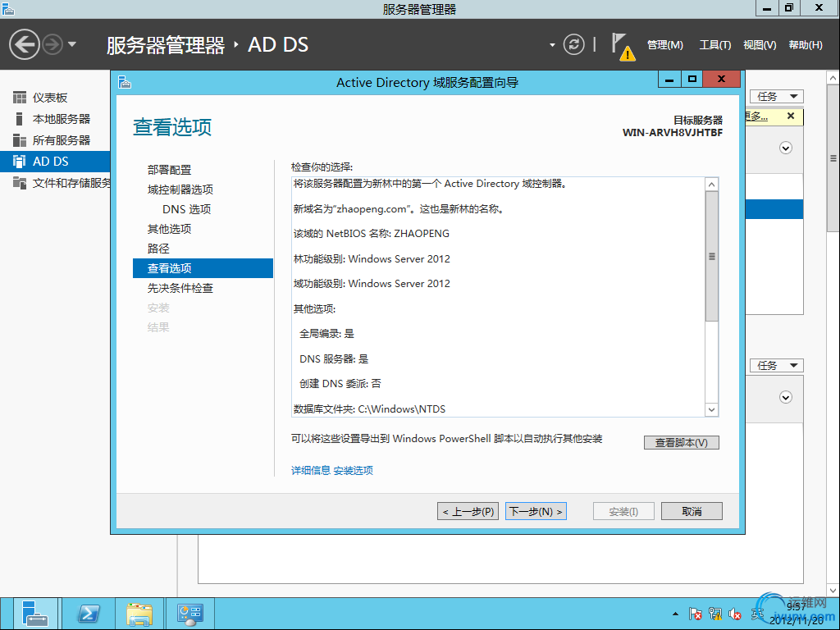This screenshot has height=630, width=840.
Task: Click the 文件和存储服务 icon
Action: [20, 183]
